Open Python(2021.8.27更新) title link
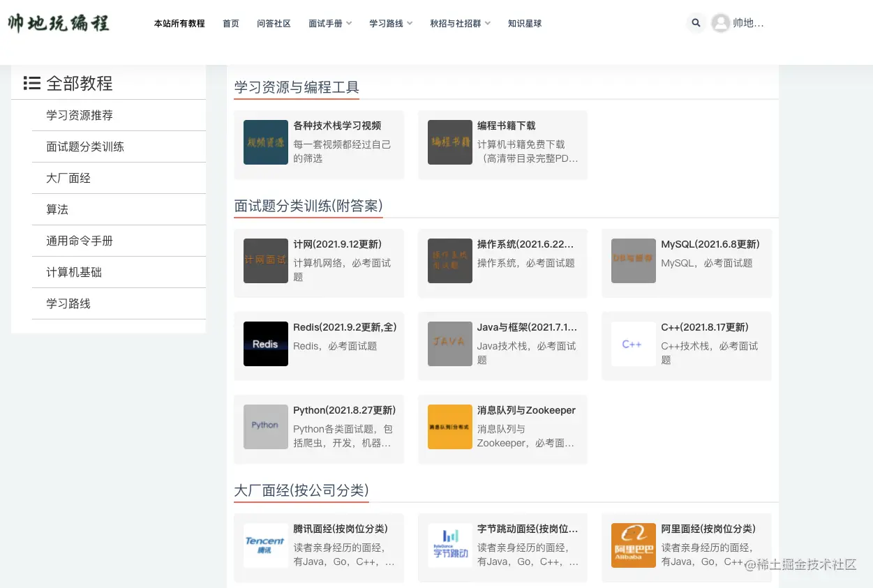The height and width of the screenshot is (588, 873). 344,410
